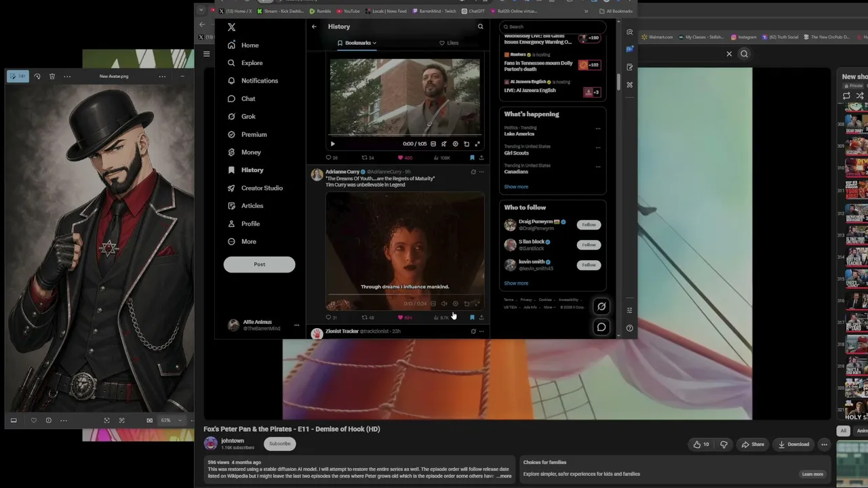Open Adrianne Curry post more menu
This screenshot has width=868, height=488.
pyautogui.click(x=481, y=172)
